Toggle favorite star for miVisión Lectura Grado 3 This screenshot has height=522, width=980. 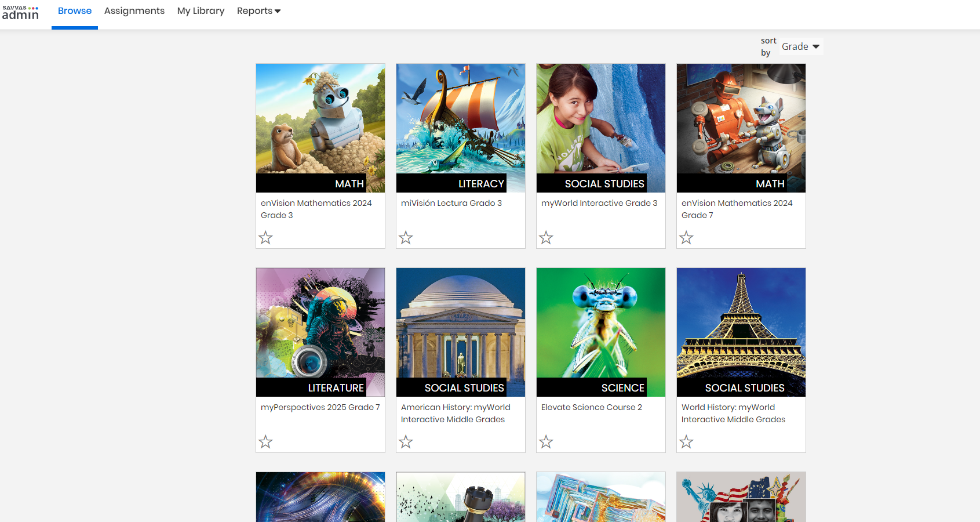click(x=406, y=238)
